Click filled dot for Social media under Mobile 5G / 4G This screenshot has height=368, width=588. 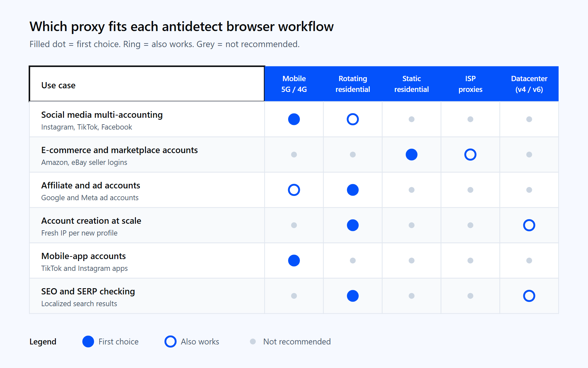294,119
